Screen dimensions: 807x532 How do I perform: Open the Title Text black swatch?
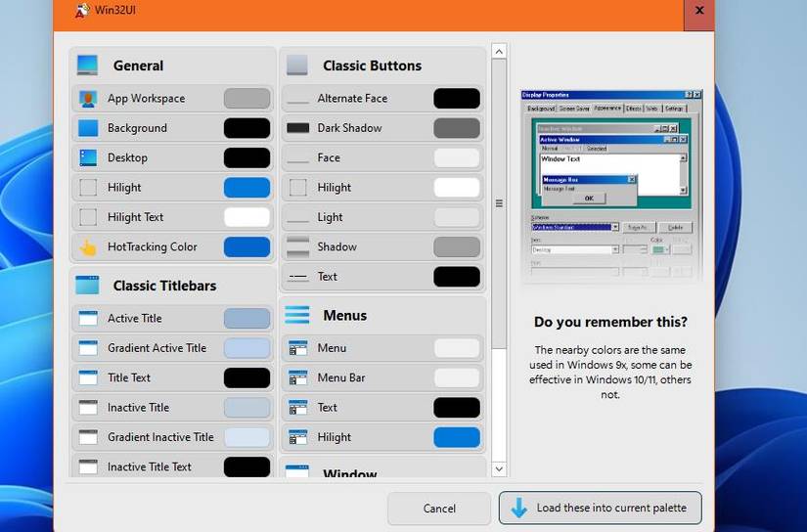[x=247, y=377]
